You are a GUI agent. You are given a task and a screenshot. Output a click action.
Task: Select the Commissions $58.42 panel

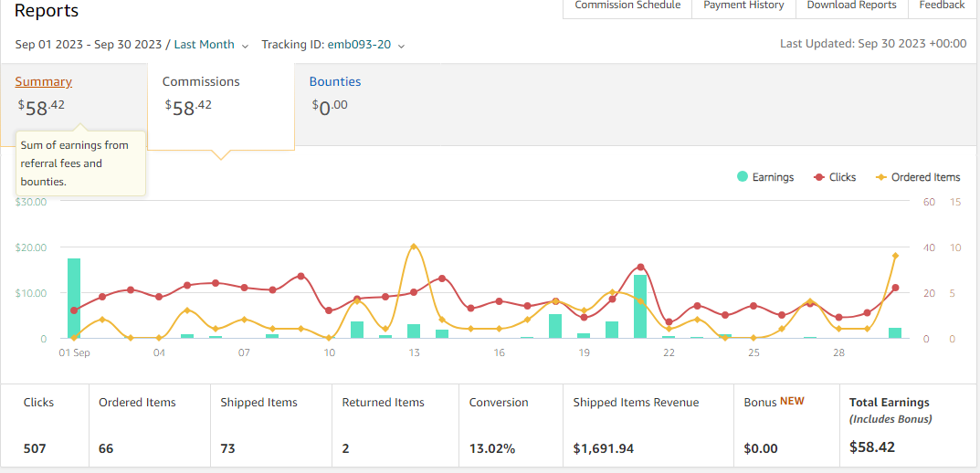pyautogui.click(x=221, y=106)
